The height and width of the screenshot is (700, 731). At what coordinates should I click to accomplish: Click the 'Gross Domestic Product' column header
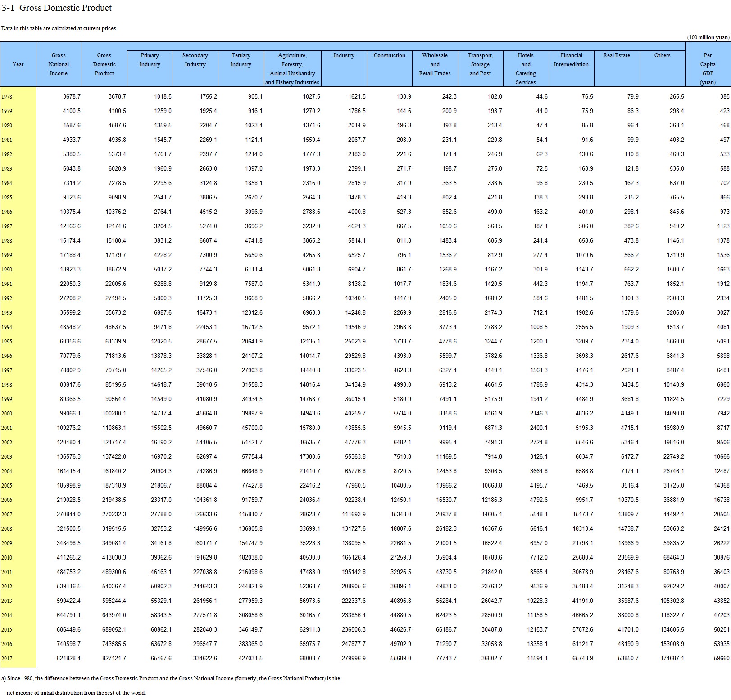(x=104, y=64)
